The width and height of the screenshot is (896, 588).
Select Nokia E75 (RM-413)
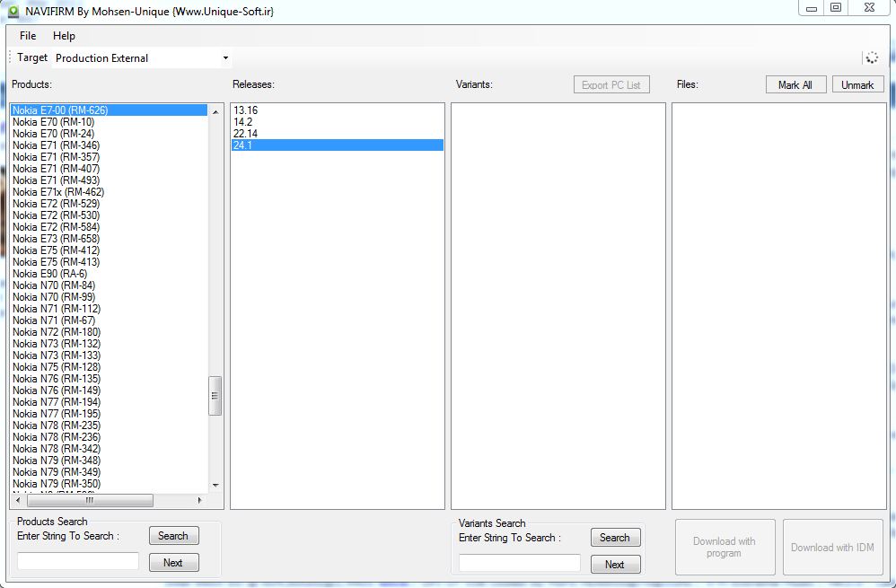coord(110,262)
